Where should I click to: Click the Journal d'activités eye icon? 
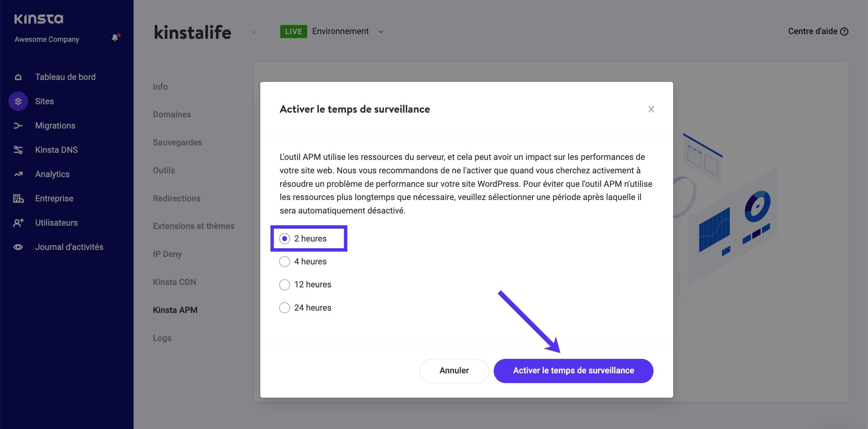click(18, 247)
